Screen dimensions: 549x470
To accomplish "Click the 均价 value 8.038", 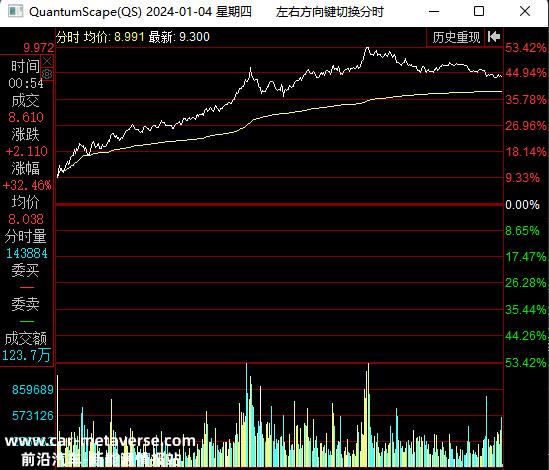I will point(26,219).
